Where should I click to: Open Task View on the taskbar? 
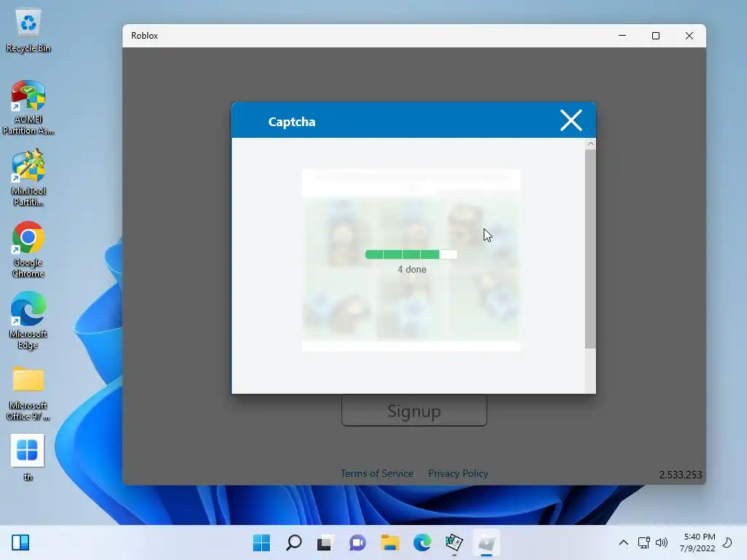coord(325,542)
